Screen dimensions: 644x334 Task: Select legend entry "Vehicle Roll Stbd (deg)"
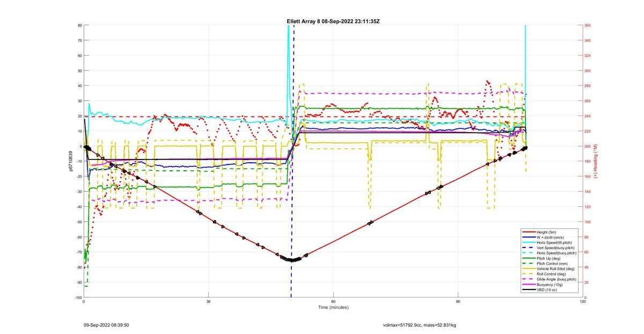pos(556,269)
